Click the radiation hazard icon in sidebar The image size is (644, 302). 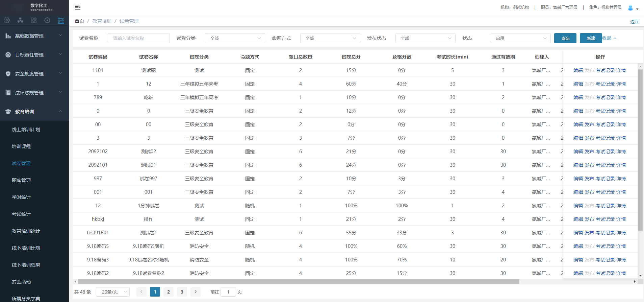tap(20, 21)
